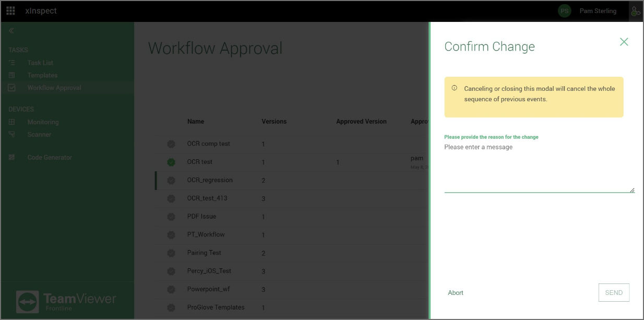Open the Pam Sterling user name
This screenshot has width=644, height=320.
pos(598,11)
